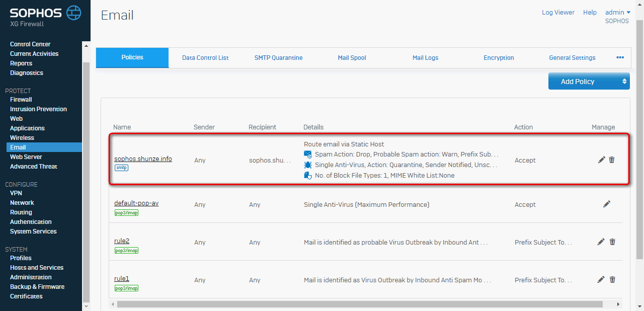
Task: Click the sidebar vertical scrollbar
Action: point(86,181)
